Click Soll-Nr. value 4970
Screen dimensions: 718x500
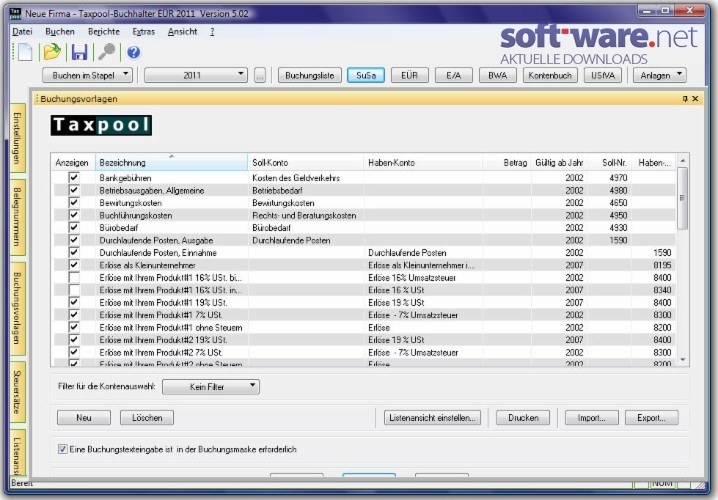click(x=618, y=178)
